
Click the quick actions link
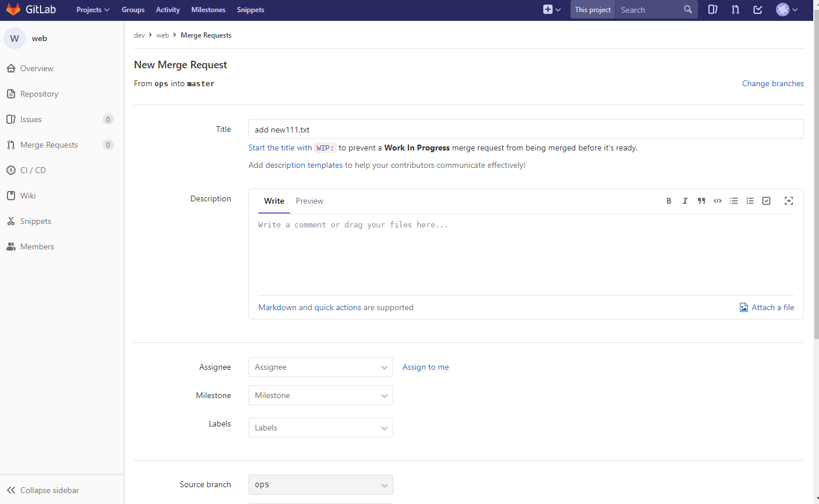[x=338, y=307]
